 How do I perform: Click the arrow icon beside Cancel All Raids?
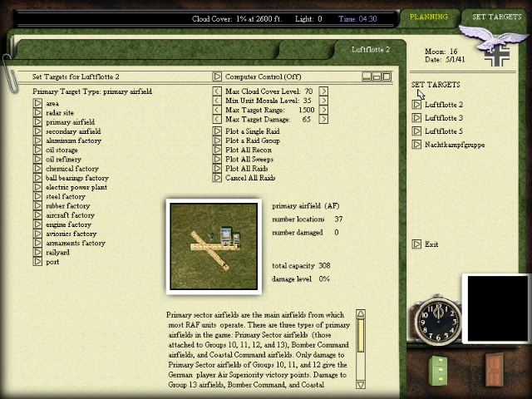pos(218,177)
